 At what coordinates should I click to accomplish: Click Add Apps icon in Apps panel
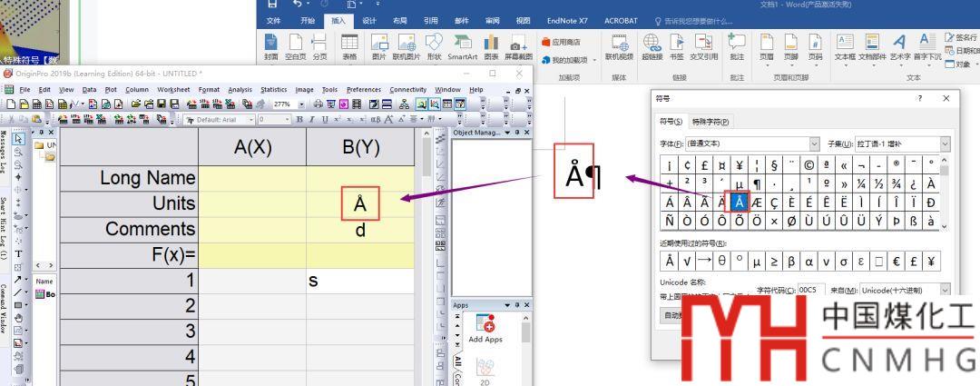(485, 327)
